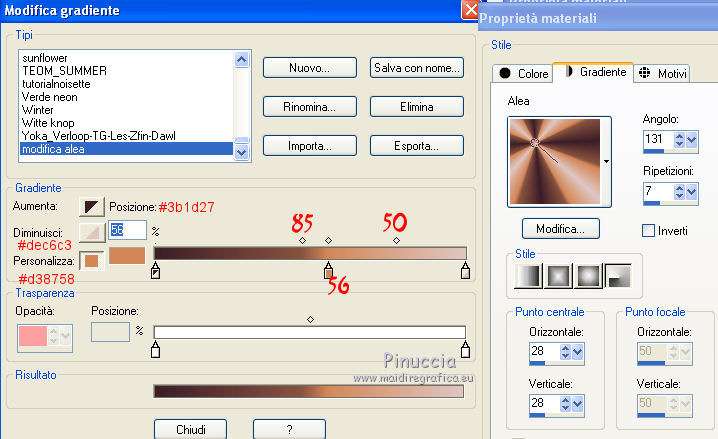Click the Punto centrale Orizzontale value field
The height and width of the screenshot is (439, 718).
click(544, 352)
